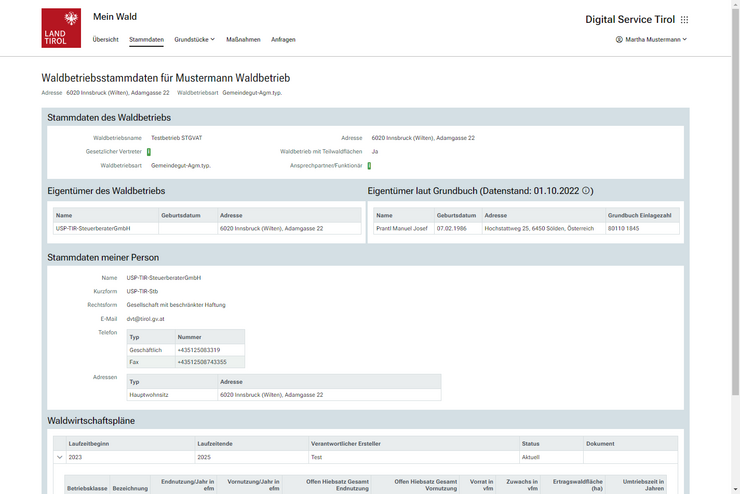Open the Digital Service Tirol apps grid icon
740x494 pixels.
click(x=684, y=19)
